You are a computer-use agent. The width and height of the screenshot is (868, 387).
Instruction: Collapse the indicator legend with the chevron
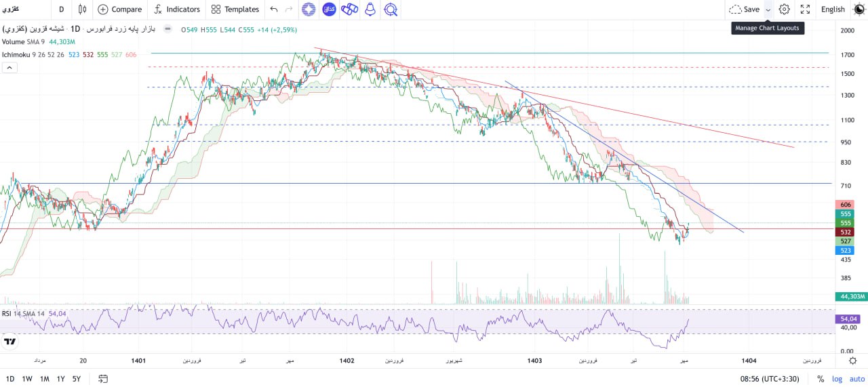9,67
